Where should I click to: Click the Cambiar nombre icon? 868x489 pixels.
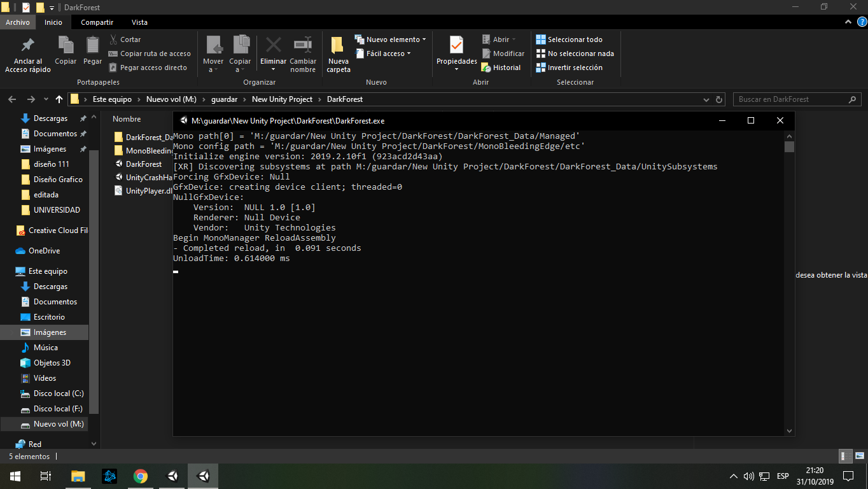pyautogui.click(x=303, y=45)
